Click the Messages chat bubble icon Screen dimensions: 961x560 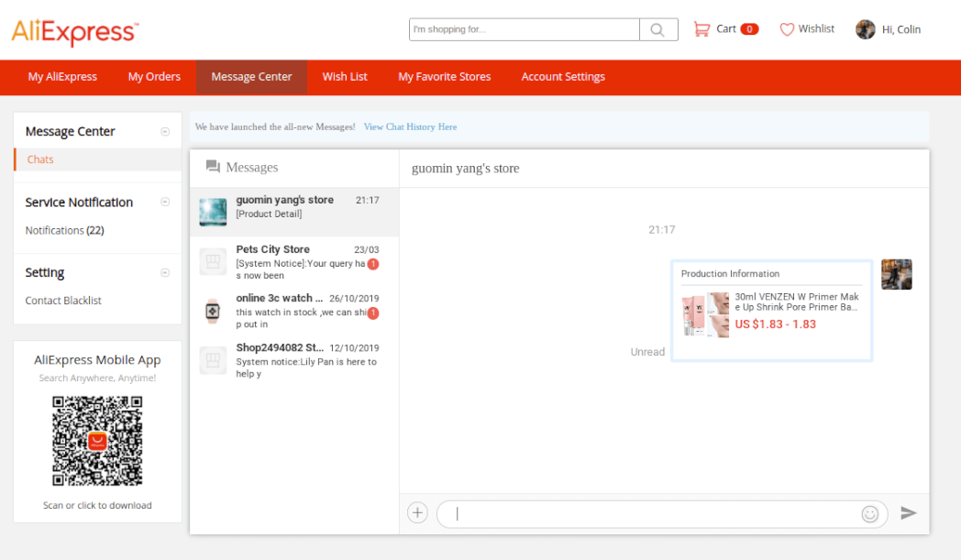(213, 167)
